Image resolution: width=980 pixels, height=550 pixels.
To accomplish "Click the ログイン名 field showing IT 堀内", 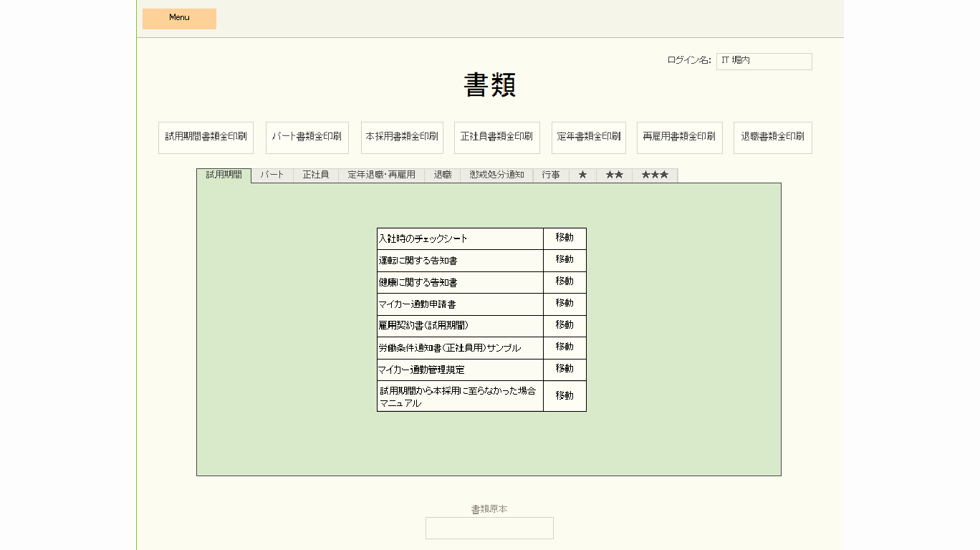I will [x=764, y=62].
